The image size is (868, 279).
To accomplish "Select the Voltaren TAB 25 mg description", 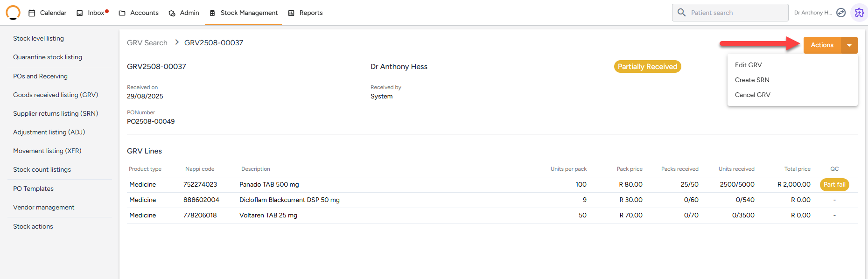I will [268, 215].
